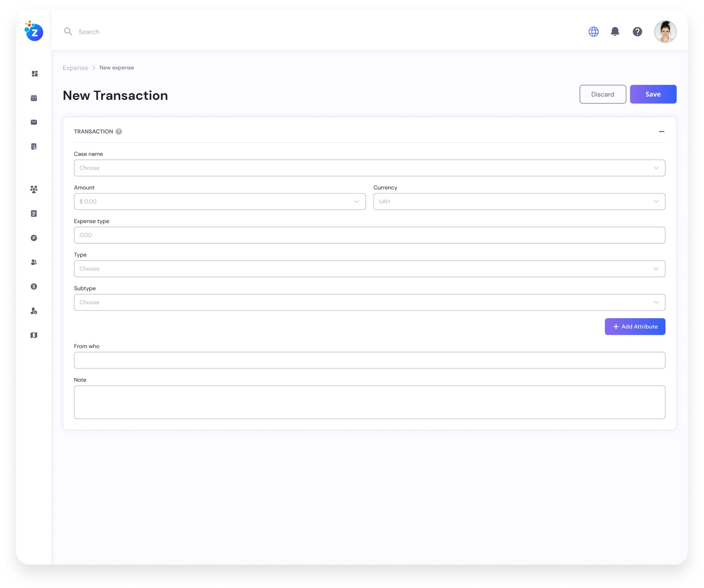This screenshot has height=588, width=704.
Task: Click the help question mark icon
Action: click(637, 31)
